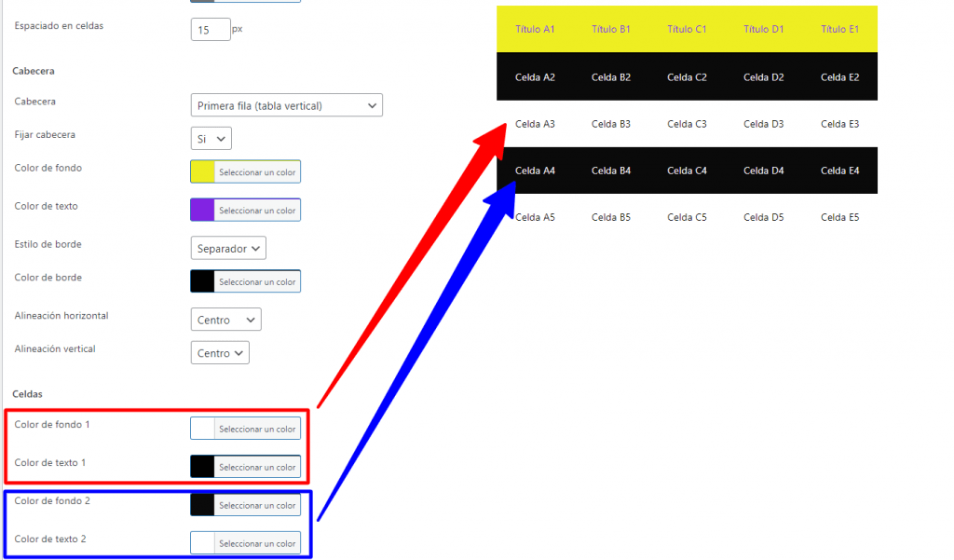Select the Celda E4 table cell
954x560 pixels.
(x=839, y=171)
